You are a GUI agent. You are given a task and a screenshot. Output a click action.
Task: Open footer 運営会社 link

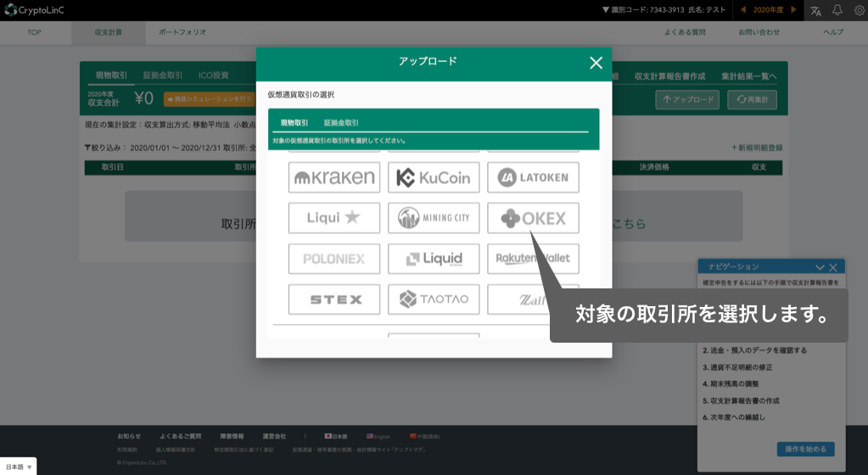click(274, 436)
